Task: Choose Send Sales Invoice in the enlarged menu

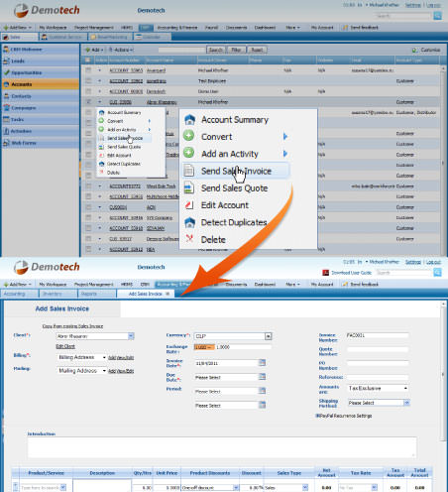Action: click(236, 171)
